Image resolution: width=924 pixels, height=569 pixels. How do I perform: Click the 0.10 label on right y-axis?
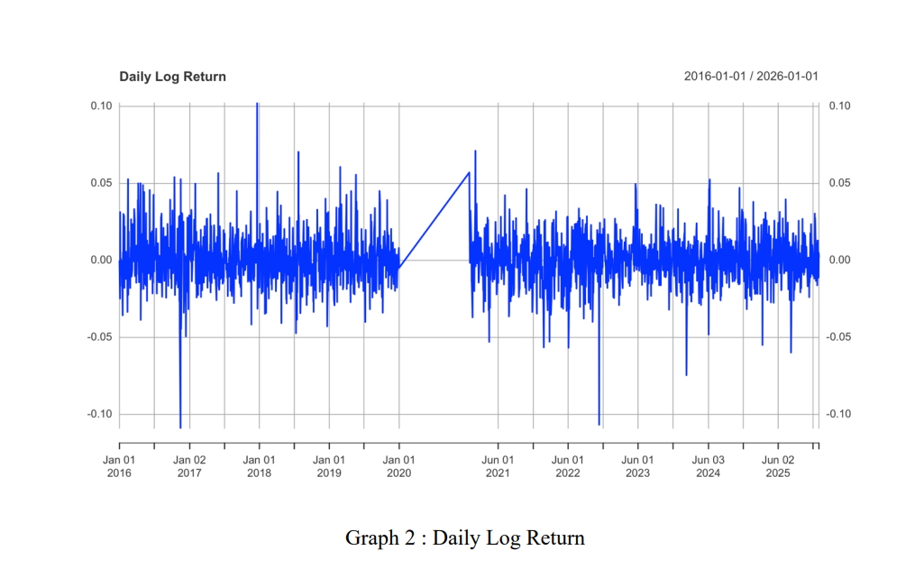(x=837, y=106)
